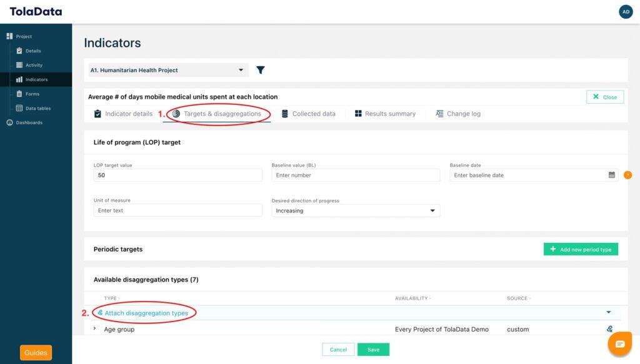Click the LOP target value field

[177, 175]
